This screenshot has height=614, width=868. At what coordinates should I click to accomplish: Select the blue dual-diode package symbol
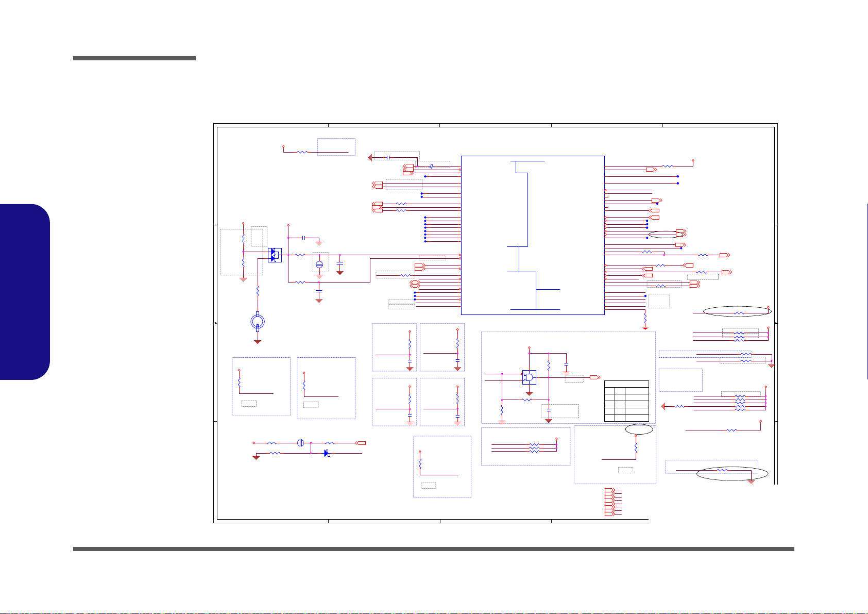pyautogui.click(x=275, y=255)
